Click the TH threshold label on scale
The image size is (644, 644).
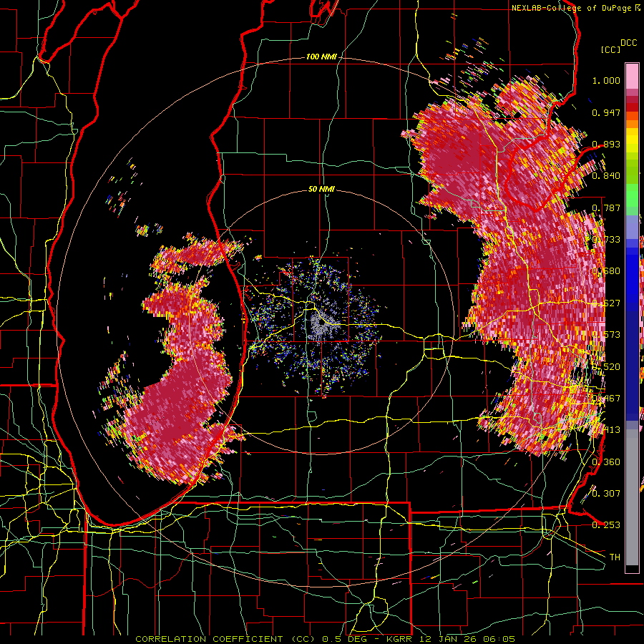[x=615, y=557]
